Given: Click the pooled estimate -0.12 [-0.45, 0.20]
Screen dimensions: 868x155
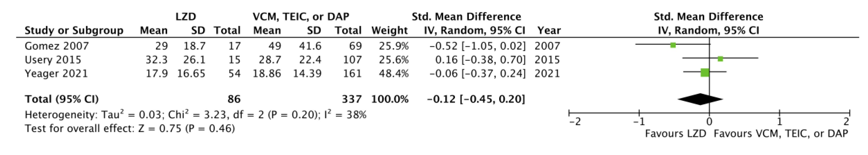Looking at the screenshot, I should pyautogui.click(x=476, y=99).
